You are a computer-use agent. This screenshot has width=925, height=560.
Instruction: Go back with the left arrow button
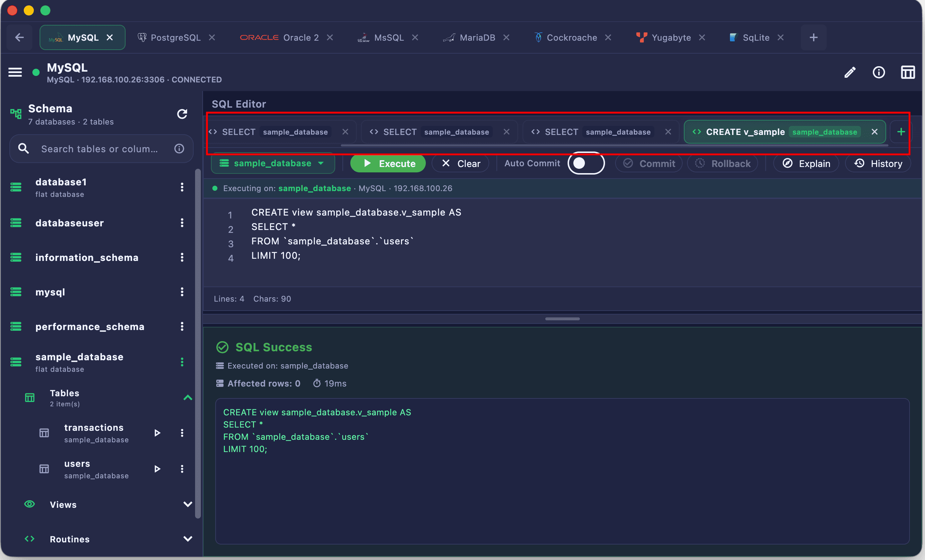[x=19, y=37]
